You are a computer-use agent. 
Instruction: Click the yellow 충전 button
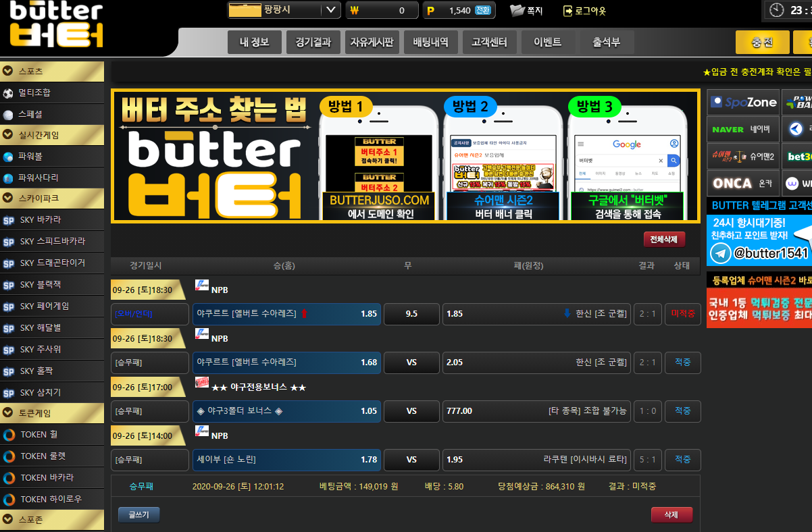pos(762,43)
